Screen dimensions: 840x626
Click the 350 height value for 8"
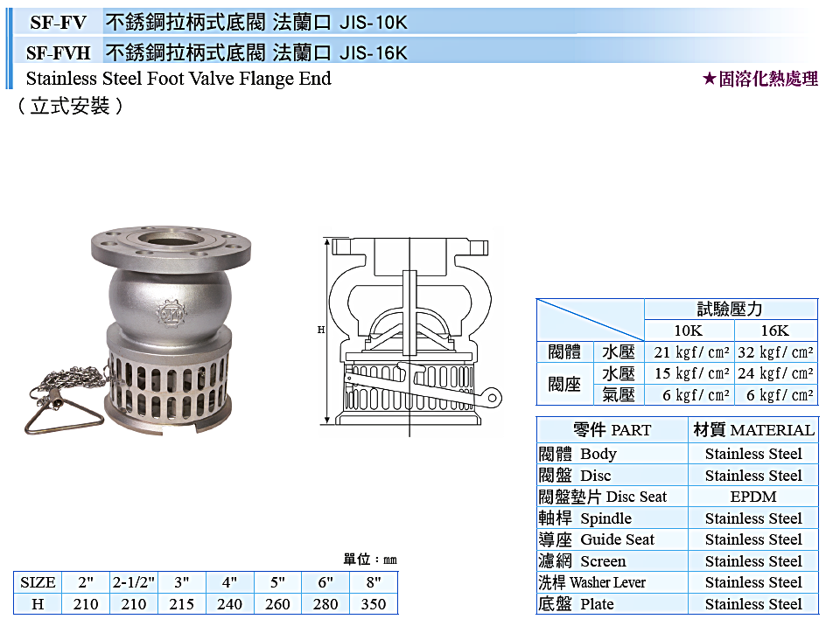coord(374,604)
